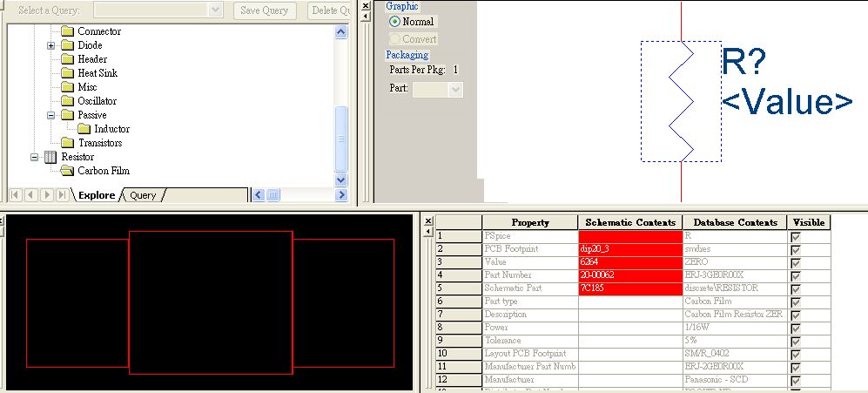Collapse the Passive tree node

pos(50,115)
